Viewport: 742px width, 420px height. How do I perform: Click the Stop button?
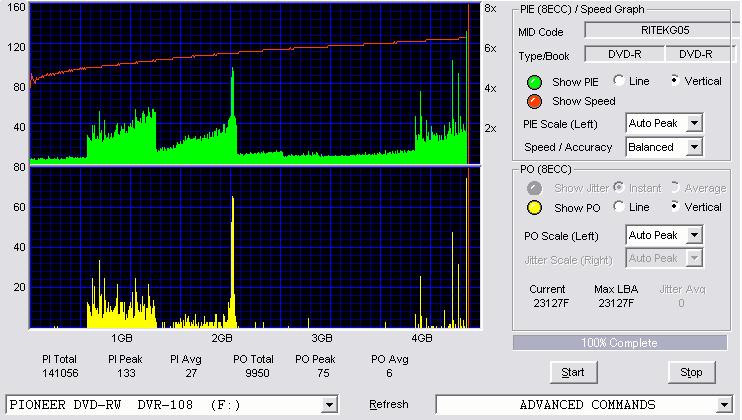click(691, 373)
